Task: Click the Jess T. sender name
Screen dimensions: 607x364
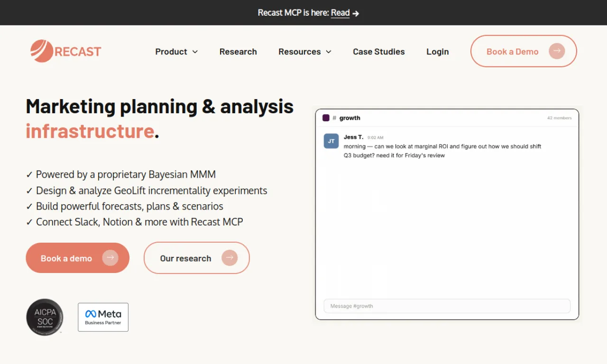Action: coord(354,137)
